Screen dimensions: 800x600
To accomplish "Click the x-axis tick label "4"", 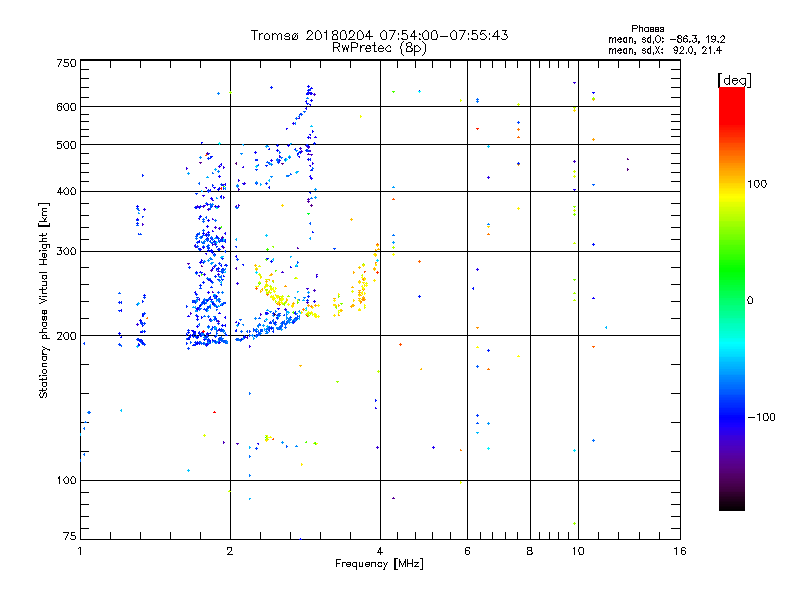I will click(x=380, y=551).
